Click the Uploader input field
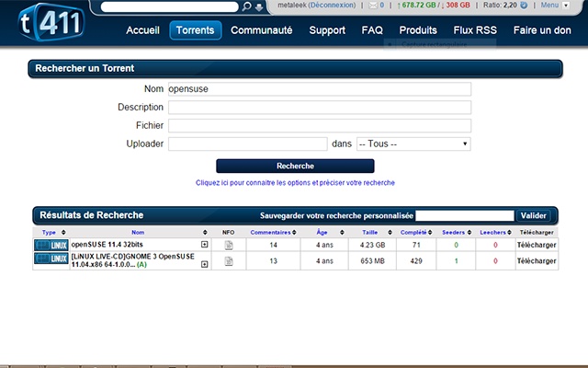Image resolution: width=588 pixels, height=368 pixels. 247,144
